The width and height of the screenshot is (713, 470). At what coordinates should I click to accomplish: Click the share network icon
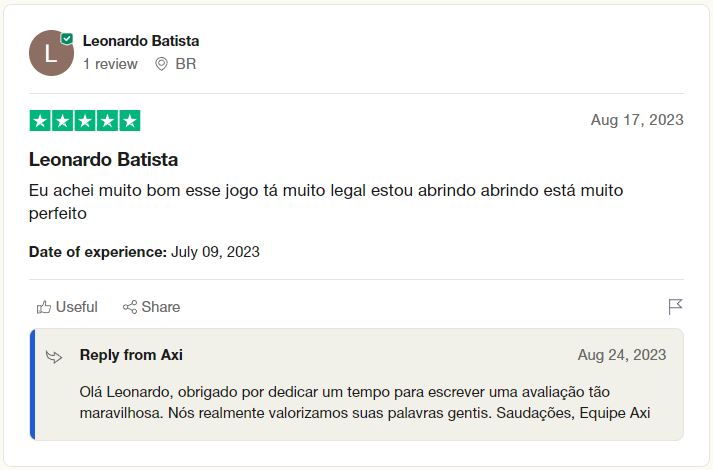pyautogui.click(x=130, y=307)
